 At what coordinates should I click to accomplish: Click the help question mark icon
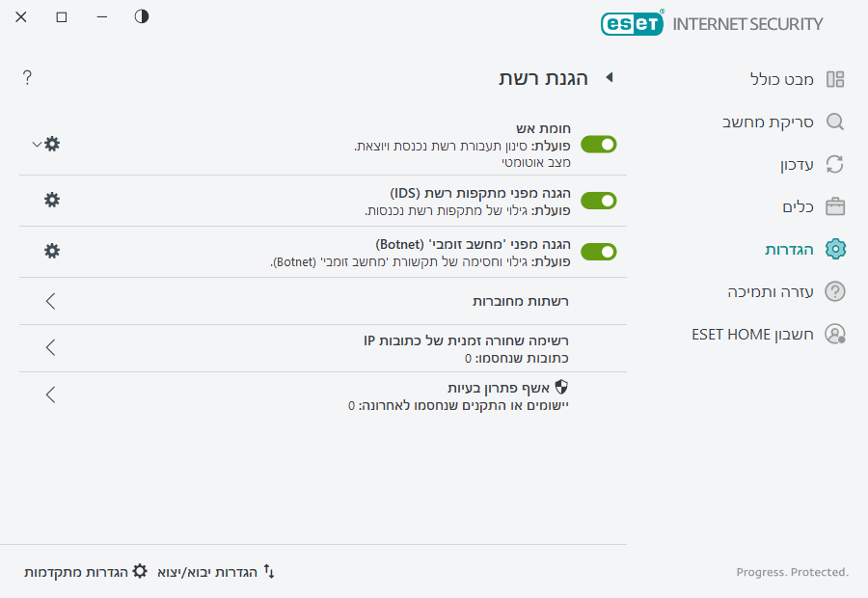point(27,78)
